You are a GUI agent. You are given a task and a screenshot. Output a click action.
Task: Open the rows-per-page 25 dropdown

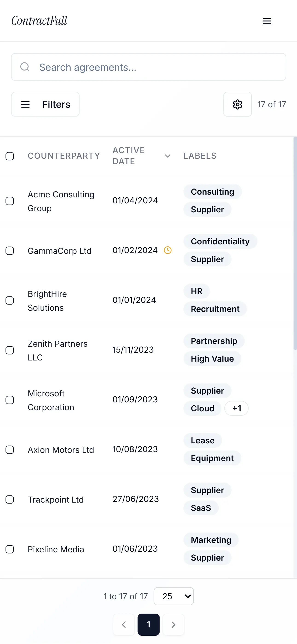174,596
